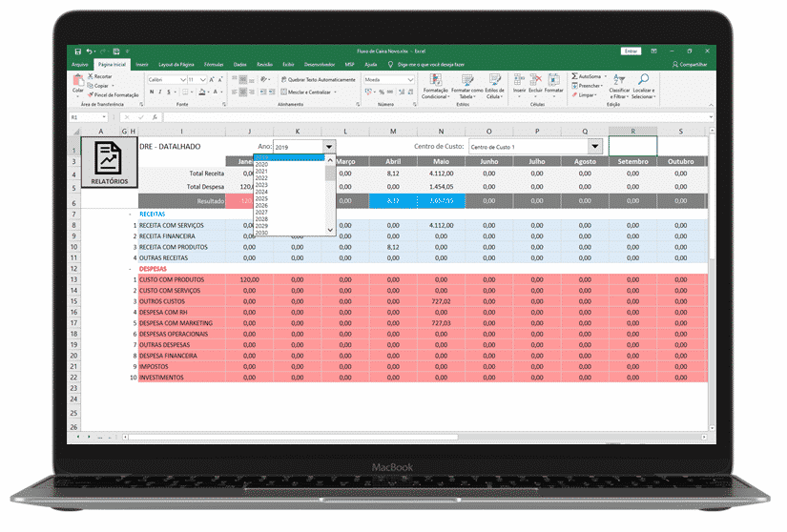Viewport: 787px width, 532px height.
Task: Toggle middle vertical alignment
Action: click(243, 79)
